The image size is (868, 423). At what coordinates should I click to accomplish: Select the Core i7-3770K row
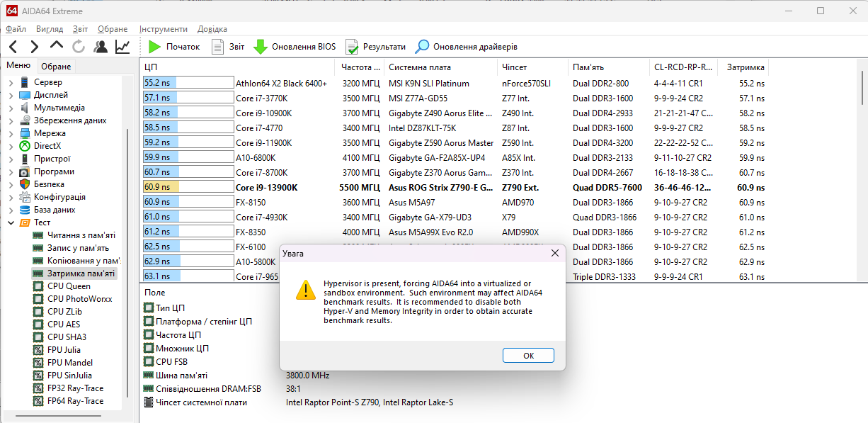point(454,98)
